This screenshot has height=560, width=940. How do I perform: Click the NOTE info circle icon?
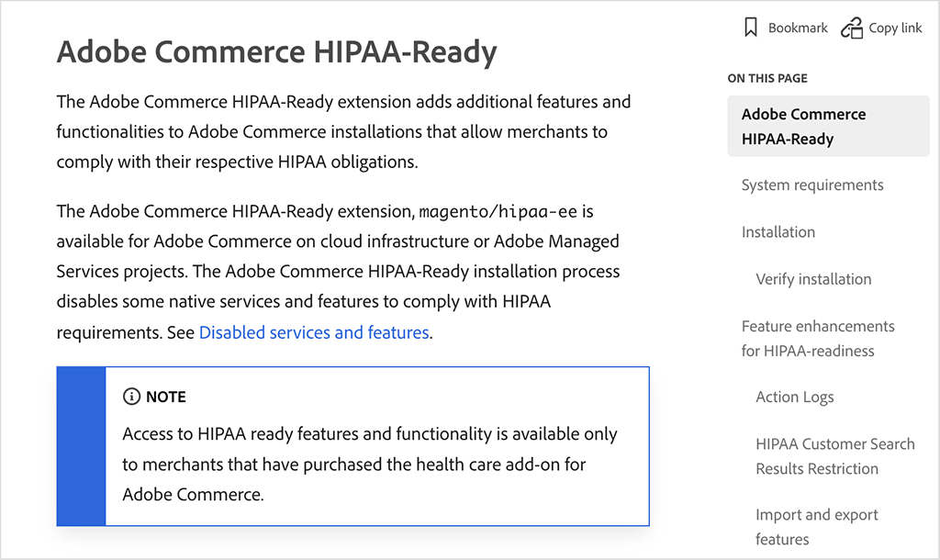click(131, 397)
